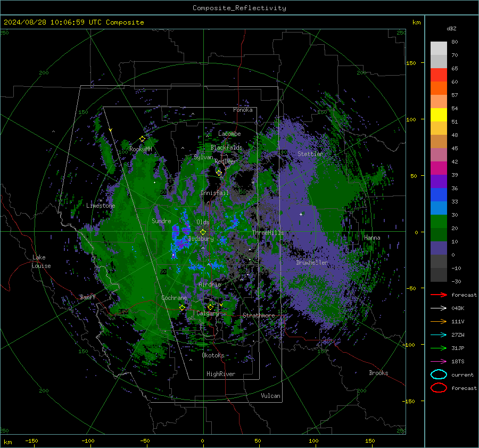
Task: Click the white cross marker west of Hanna
Action: [301, 214]
